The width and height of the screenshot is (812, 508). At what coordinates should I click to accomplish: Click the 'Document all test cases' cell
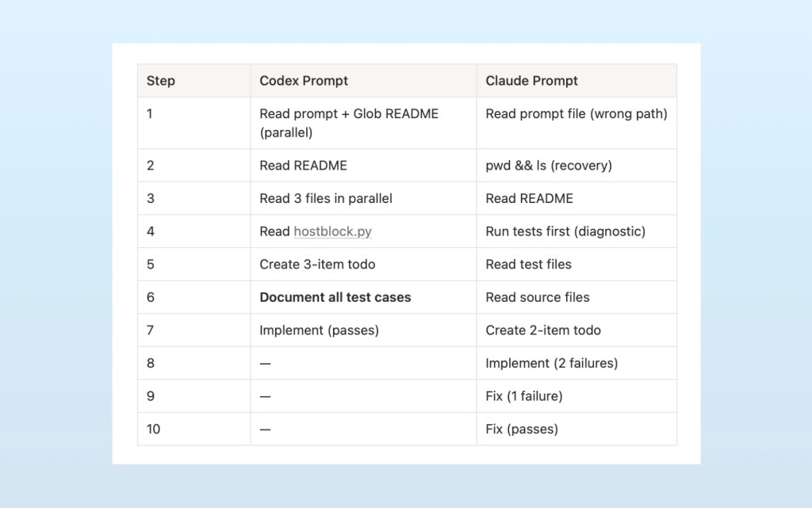click(335, 297)
